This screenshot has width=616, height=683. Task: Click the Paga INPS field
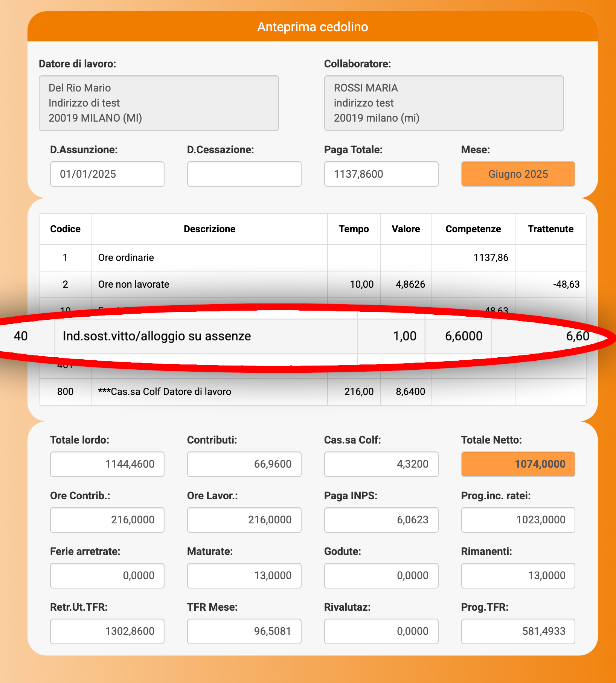[381, 520]
